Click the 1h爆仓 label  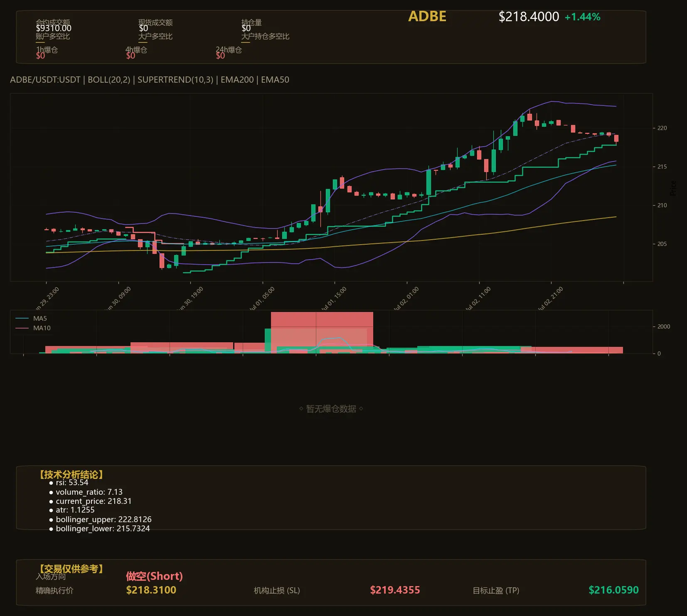[47, 50]
